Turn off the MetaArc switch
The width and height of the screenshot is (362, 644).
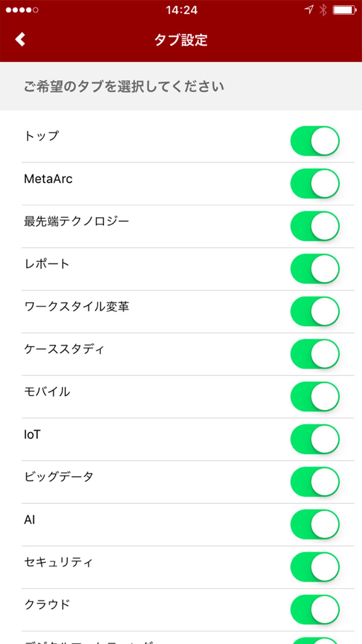click(x=315, y=183)
